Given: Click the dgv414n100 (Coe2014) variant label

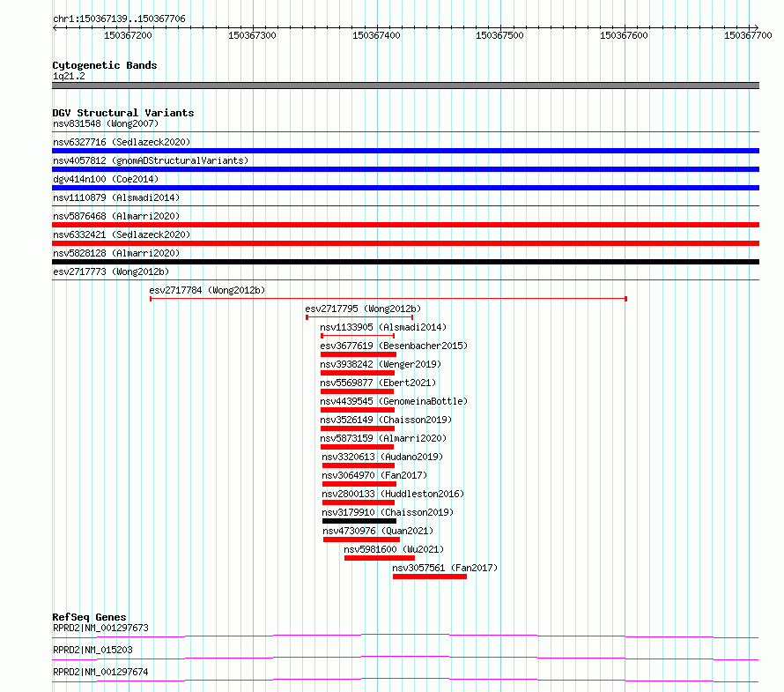Looking at the screenshot, I should pyautogui.click(x=106, y=179).
